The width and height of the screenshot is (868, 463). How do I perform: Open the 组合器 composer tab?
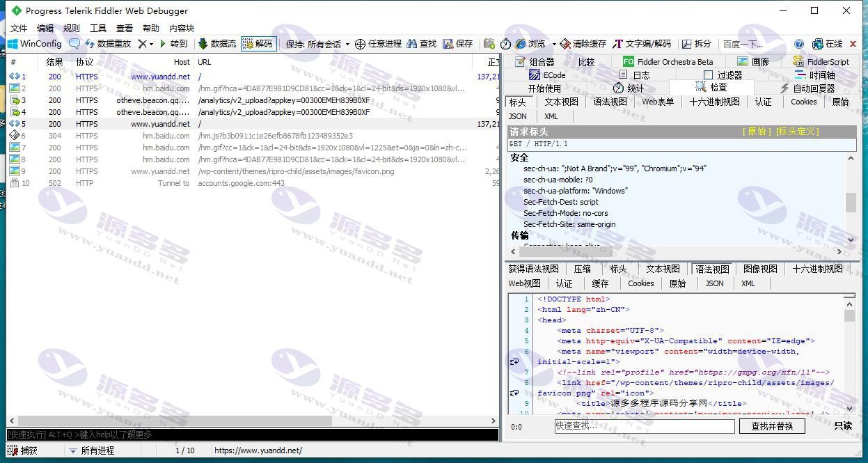[535, 61]
